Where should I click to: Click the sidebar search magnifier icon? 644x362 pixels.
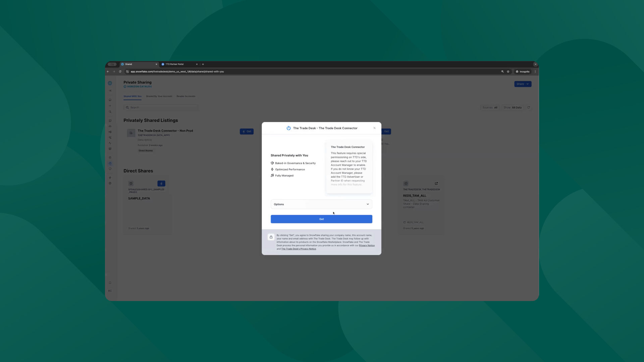click(110, 112)
